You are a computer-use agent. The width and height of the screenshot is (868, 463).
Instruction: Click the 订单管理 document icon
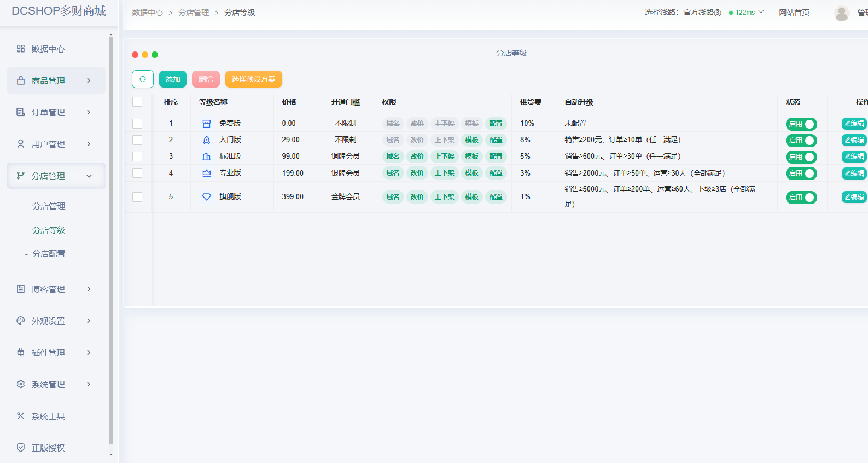click(x=21, y=112)
